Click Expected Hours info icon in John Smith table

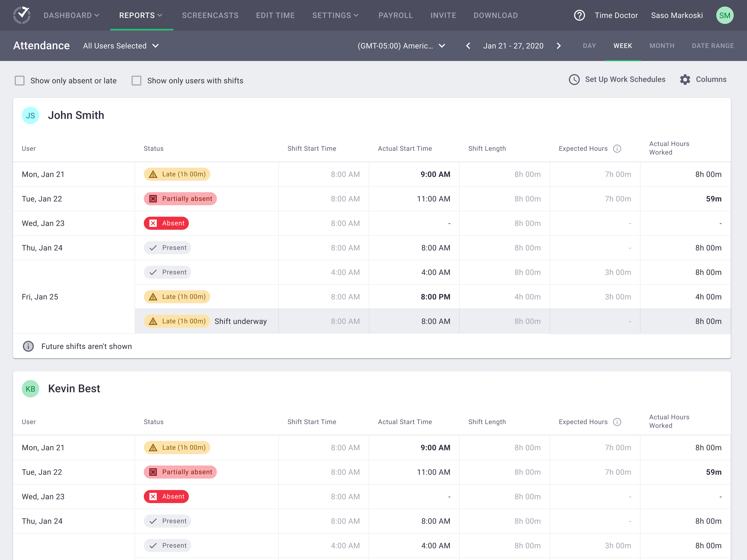[x=617, y=149]
